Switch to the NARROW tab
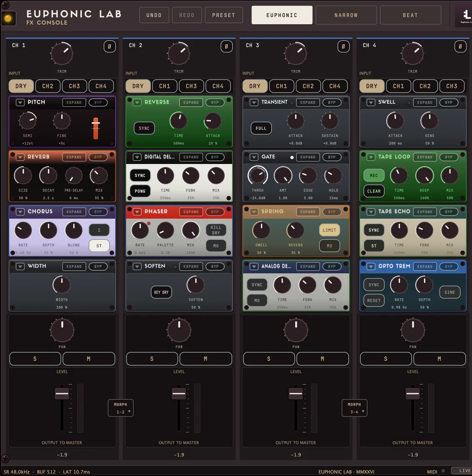 click(346, 15)
